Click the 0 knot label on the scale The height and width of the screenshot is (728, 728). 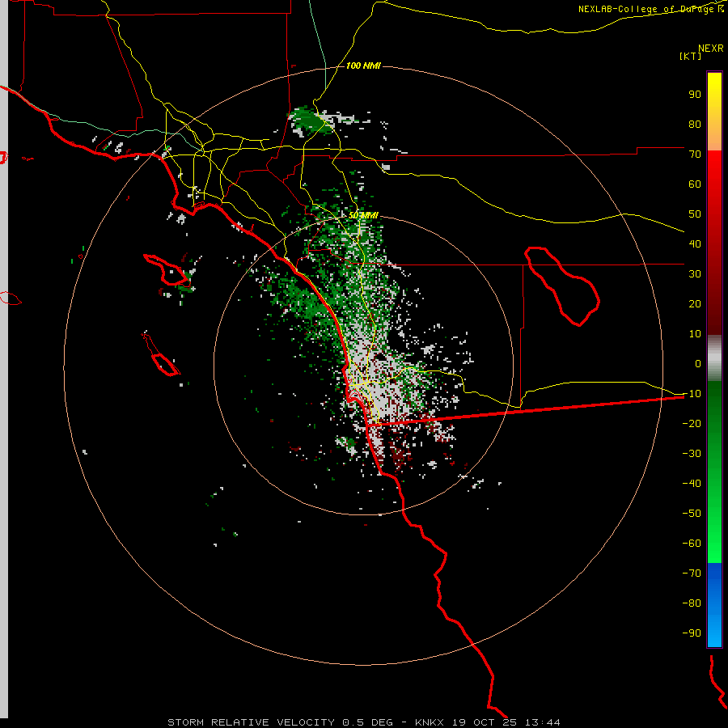click(698, 363)
